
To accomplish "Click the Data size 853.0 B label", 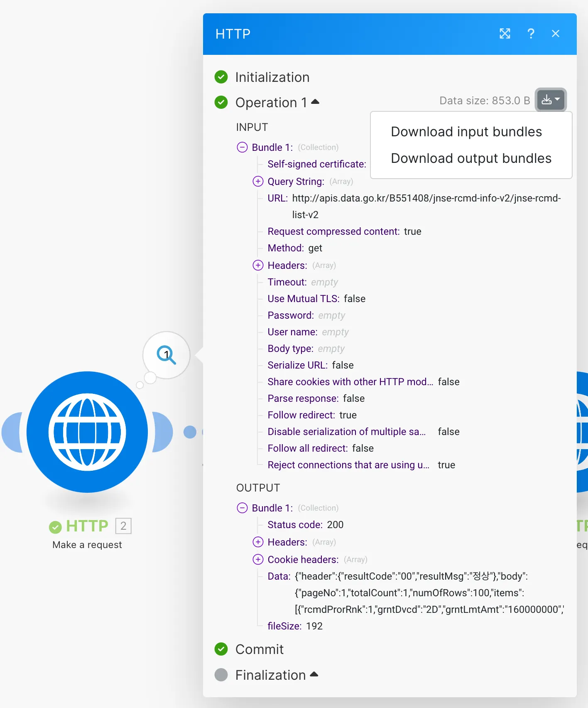I will 485,101.
